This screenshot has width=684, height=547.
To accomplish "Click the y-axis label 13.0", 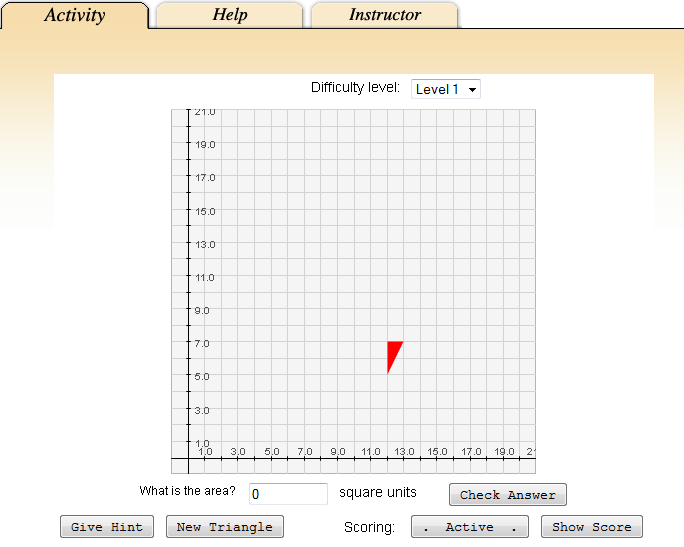I will point(205,245).
